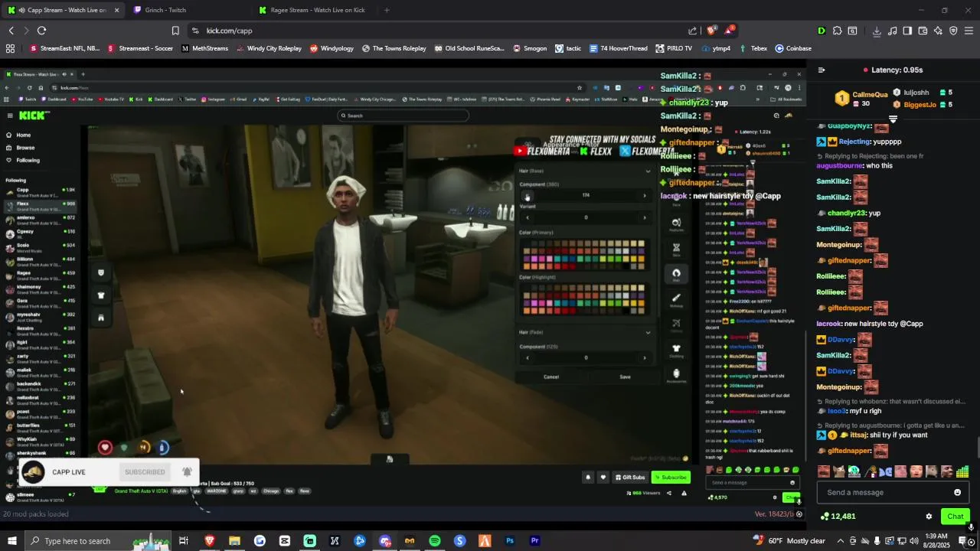
Task: Select the Makeup brush icon in editor
Action: pos(676,298)
